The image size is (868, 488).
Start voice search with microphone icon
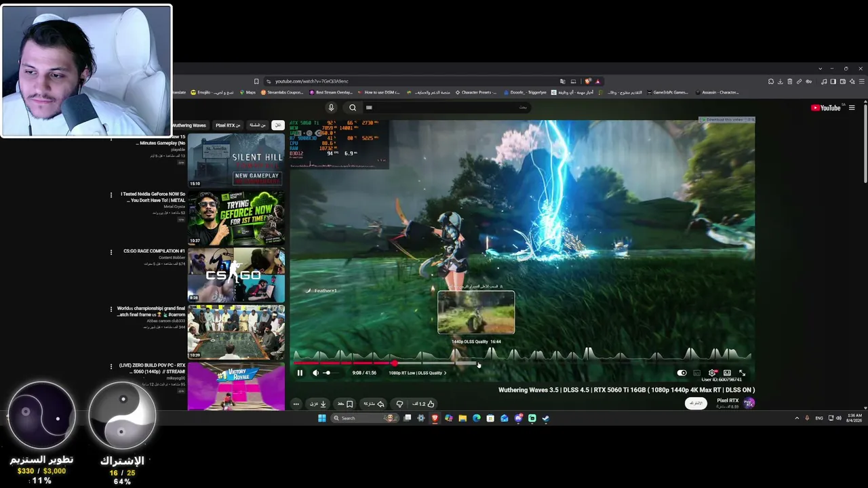click(331, 107)
